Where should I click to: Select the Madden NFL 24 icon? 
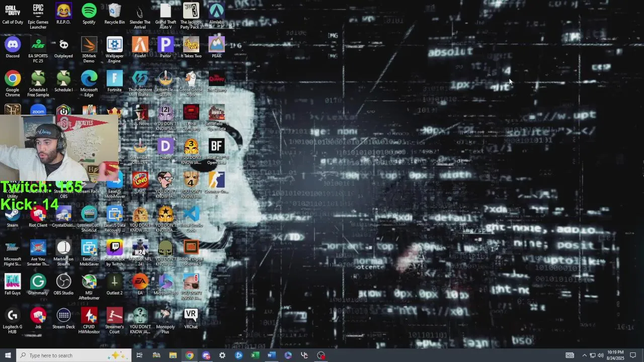tap(140, 252)
